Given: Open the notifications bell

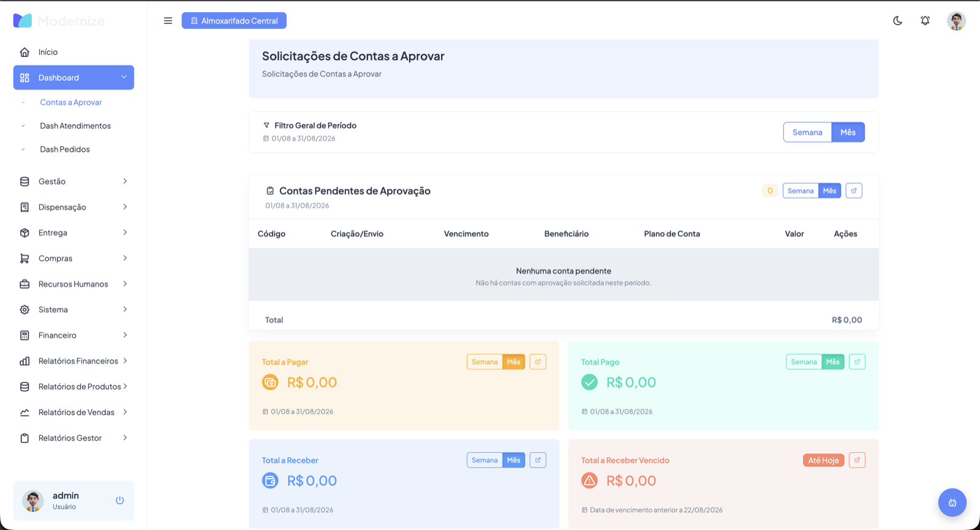Looking at the screenshot, I should (925, 21).
